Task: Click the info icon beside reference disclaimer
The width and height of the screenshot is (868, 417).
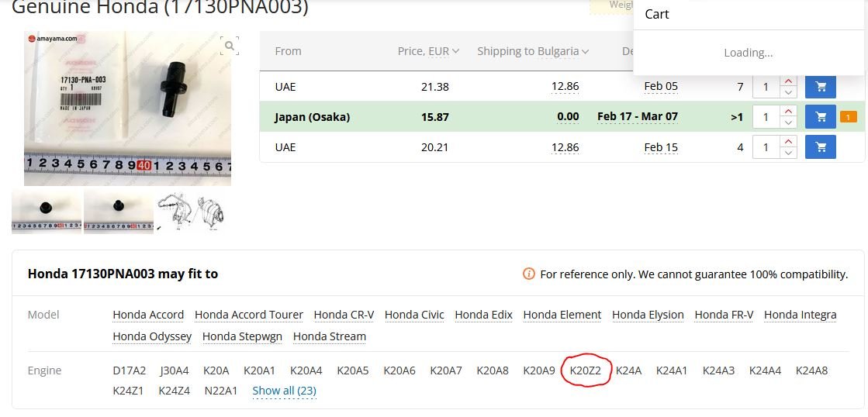Action: [529, 274]
